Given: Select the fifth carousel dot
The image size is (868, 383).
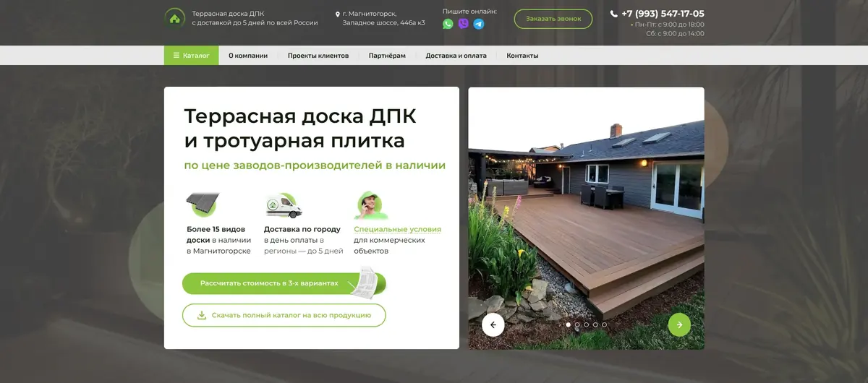Looking at the screenshot, I should (x=605, y=324).
